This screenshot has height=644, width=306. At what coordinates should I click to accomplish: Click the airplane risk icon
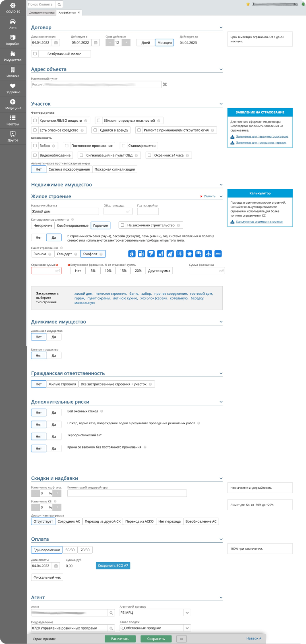click(208, 254)
